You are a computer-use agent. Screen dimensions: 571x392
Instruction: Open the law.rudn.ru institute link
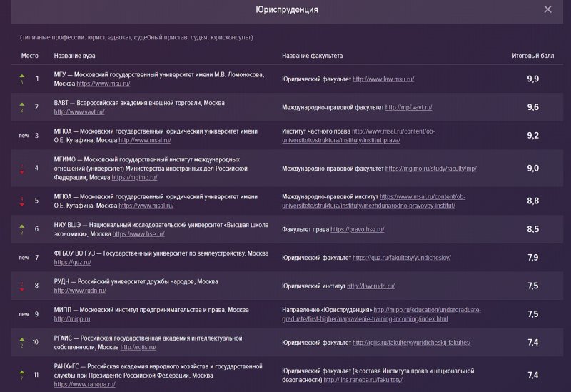tap(370, 286)
